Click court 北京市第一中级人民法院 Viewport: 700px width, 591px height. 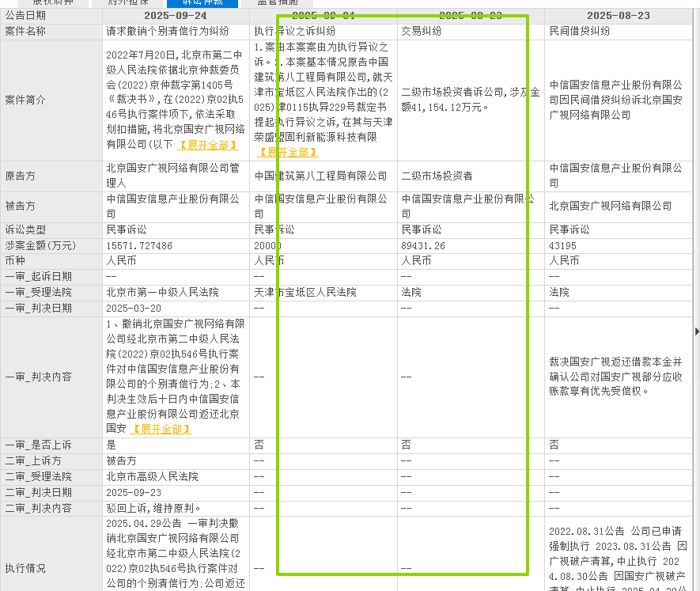pos(162,293)
